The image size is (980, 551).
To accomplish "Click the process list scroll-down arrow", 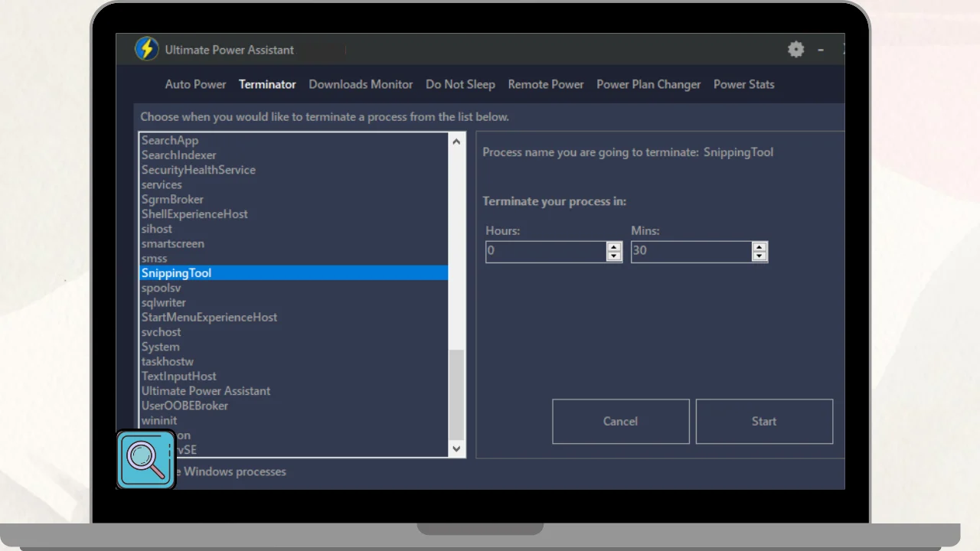I will 456,449.
